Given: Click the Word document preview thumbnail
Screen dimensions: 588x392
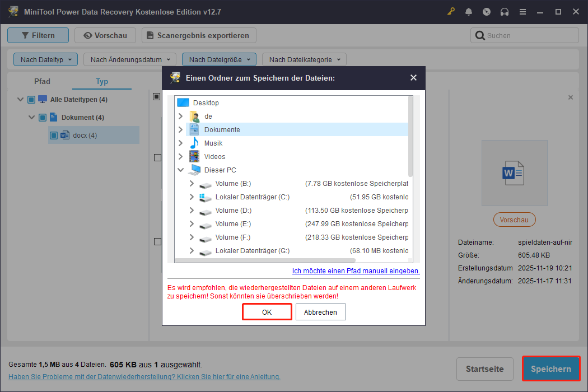Looking at the screenshot, I should click(514, 173).
